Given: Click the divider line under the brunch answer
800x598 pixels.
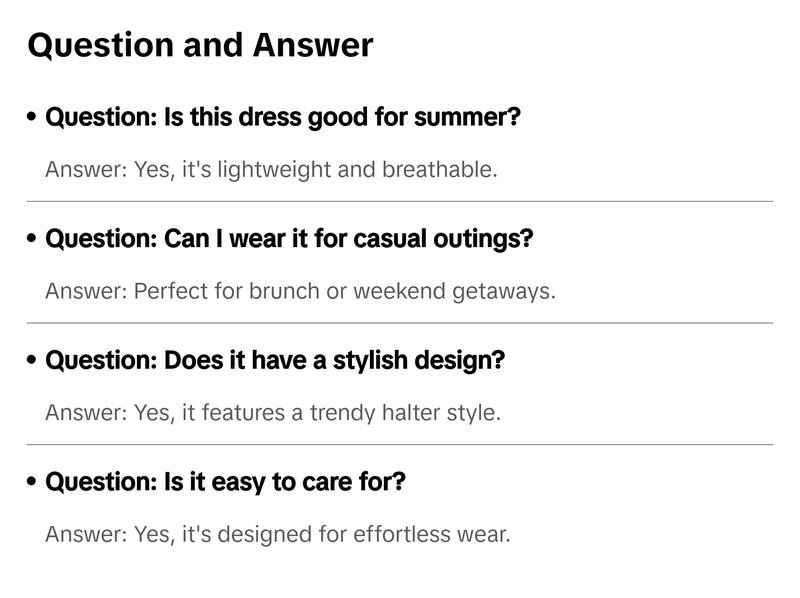Looking at the screenshot, I should (x=400, y=323).
